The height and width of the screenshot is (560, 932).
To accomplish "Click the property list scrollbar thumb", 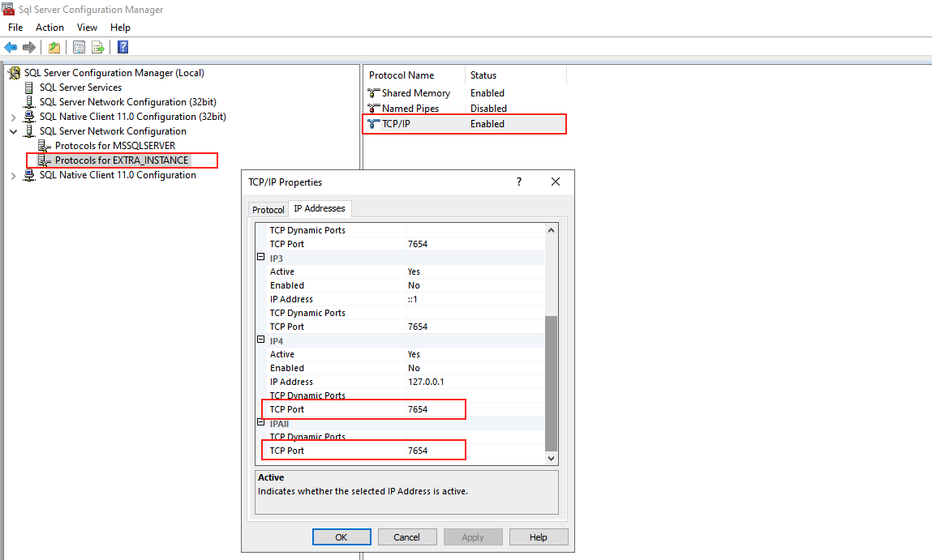I will pos(551,383).
